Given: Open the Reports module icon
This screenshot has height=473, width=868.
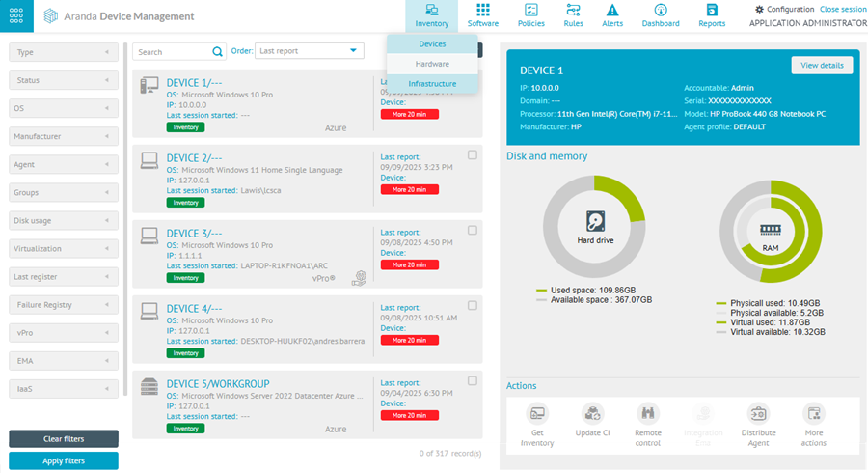Looking at the screenshot, I should pos(712,10).
